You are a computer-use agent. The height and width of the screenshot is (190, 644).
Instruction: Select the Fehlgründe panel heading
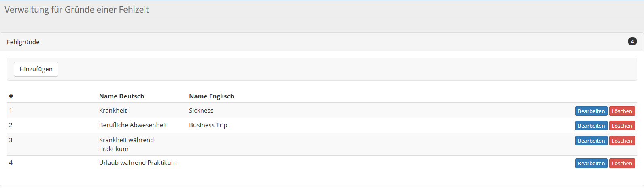click(23, 42)
